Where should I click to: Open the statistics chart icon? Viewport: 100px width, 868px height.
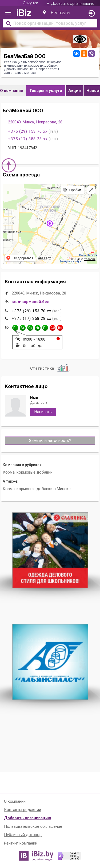63,368
